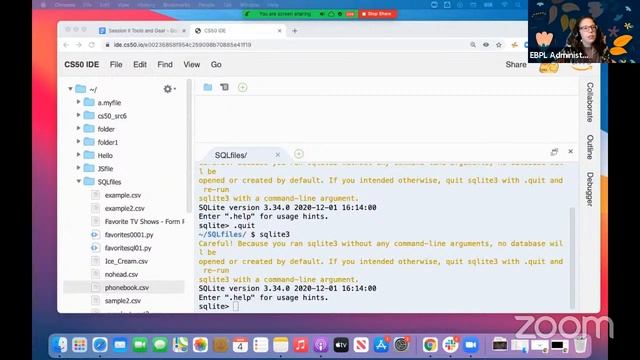The width and height of the screenshot is (640, 360).
Task: Go forward in the browser
Action: click(x=79, y=45)
